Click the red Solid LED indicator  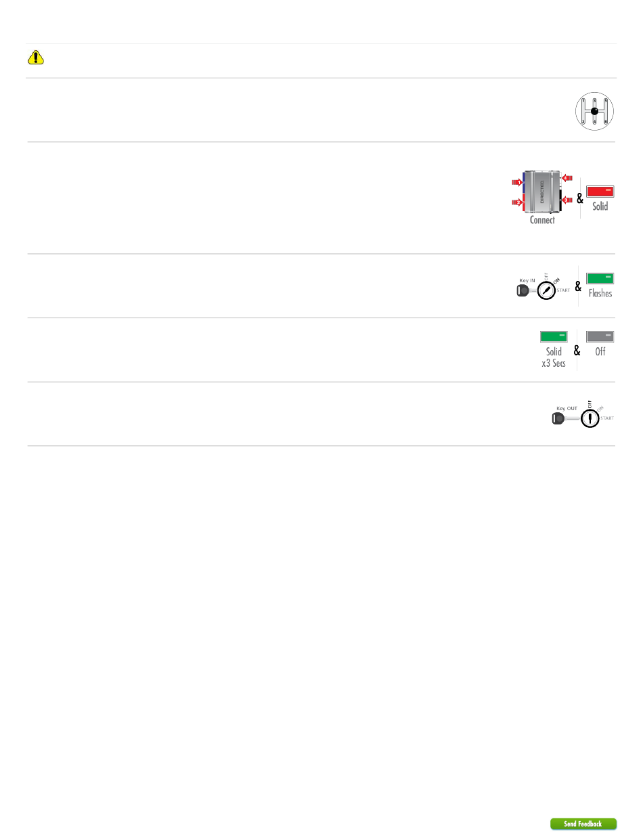[x=600, y=191]
